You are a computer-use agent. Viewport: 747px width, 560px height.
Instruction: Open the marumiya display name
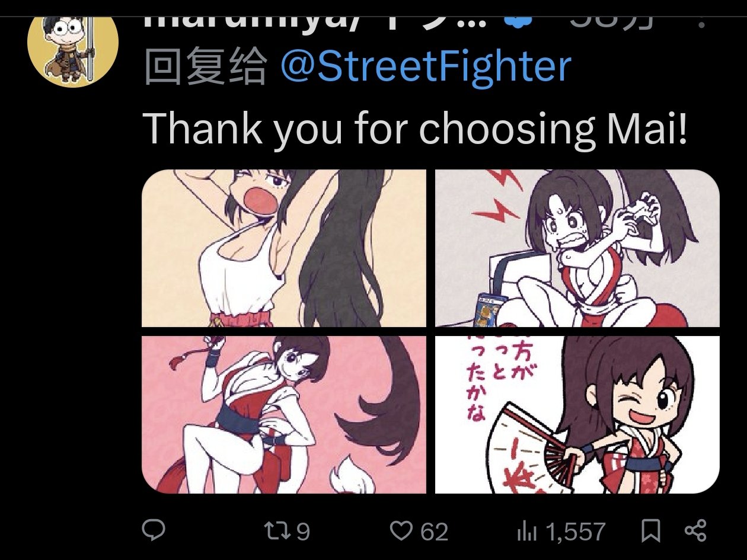click(315, 20)
